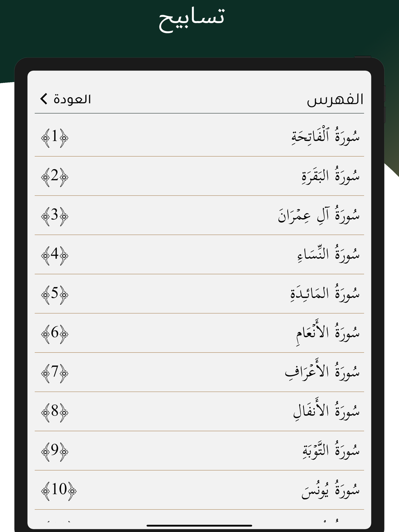Tap the back chevron arrow
The image size is (399, 532).
coord(44,99)
